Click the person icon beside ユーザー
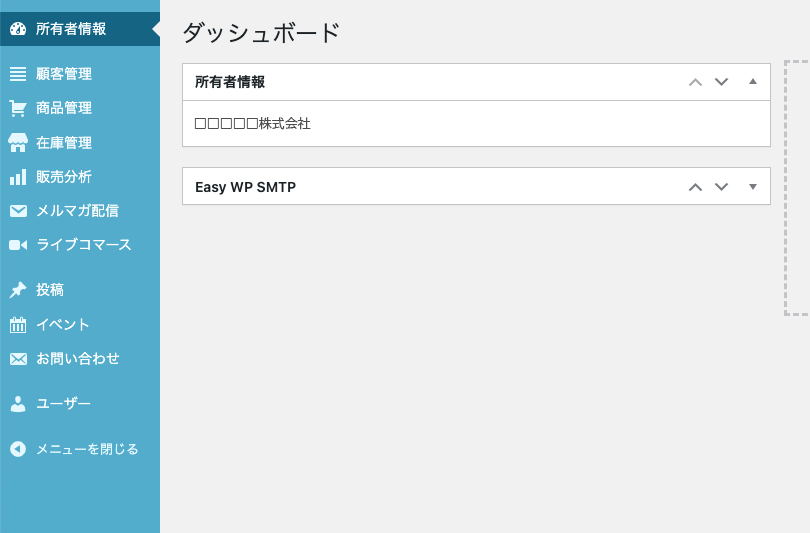The image size is (810, 533). (x=18, y=404)
